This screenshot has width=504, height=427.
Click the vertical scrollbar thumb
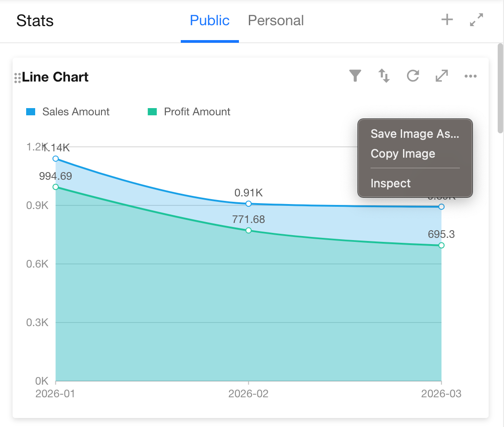point(500,88)
